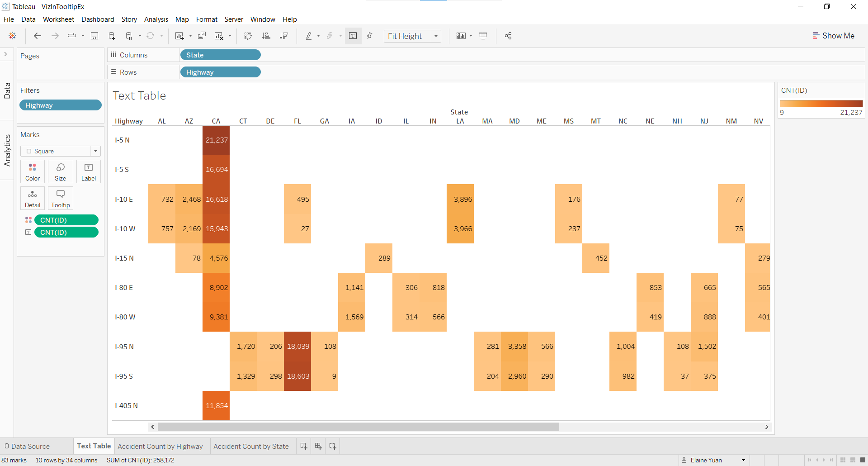Image resolution: width=868 pixels, height=466 pixels.
Task: Sort descending
Action: [284, 36]
